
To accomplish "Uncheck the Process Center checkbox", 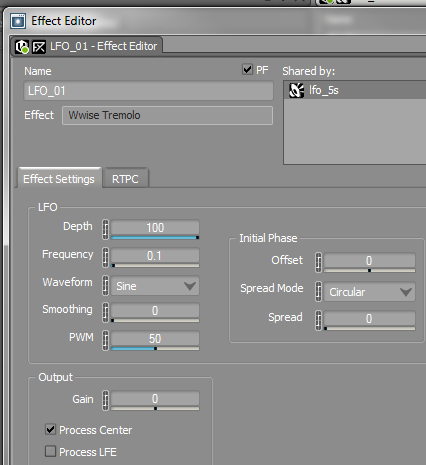I will [50, 429].
